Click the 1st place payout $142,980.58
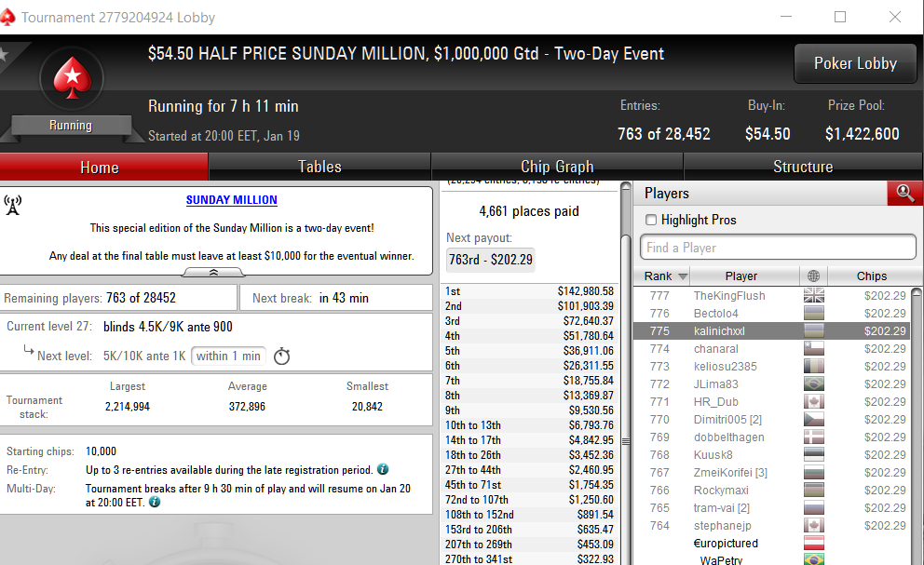924x565 pixels. pyautogui.click(x=585, y=291)
